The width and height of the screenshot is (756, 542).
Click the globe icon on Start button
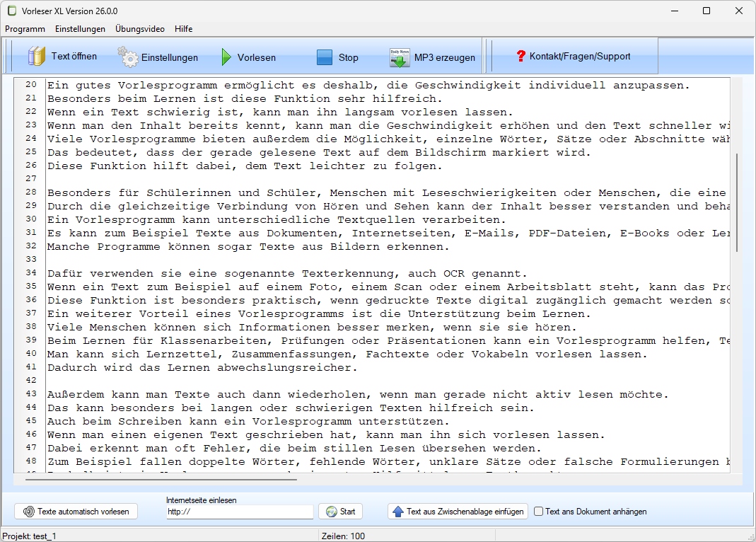coord(331,512)
